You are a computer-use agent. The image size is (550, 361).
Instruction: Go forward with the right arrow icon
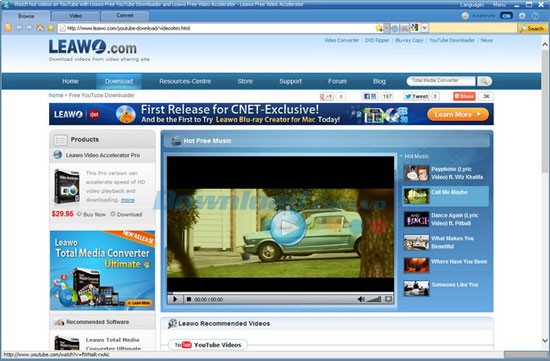point(30,28)
